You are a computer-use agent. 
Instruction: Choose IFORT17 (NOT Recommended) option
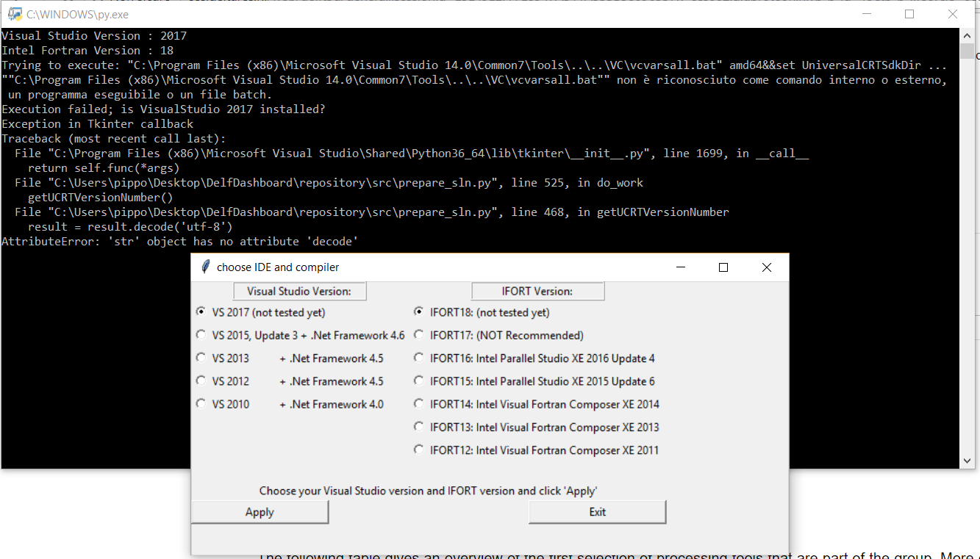[x=419, y=335]
